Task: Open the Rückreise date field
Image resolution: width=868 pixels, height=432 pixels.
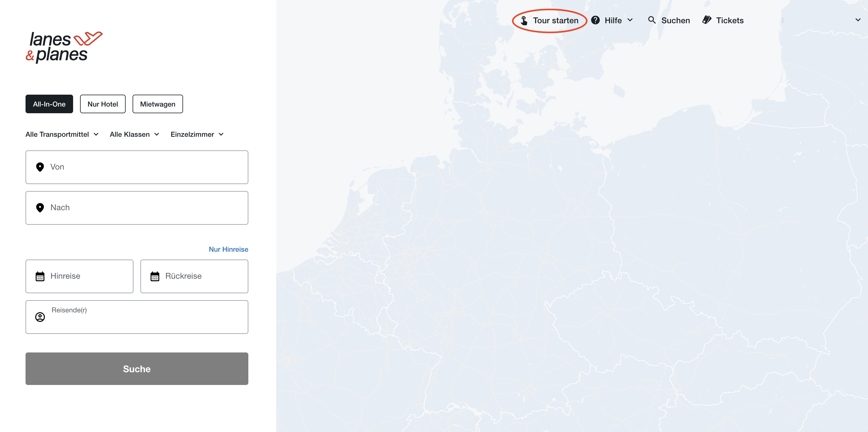Action: (194, 276)
